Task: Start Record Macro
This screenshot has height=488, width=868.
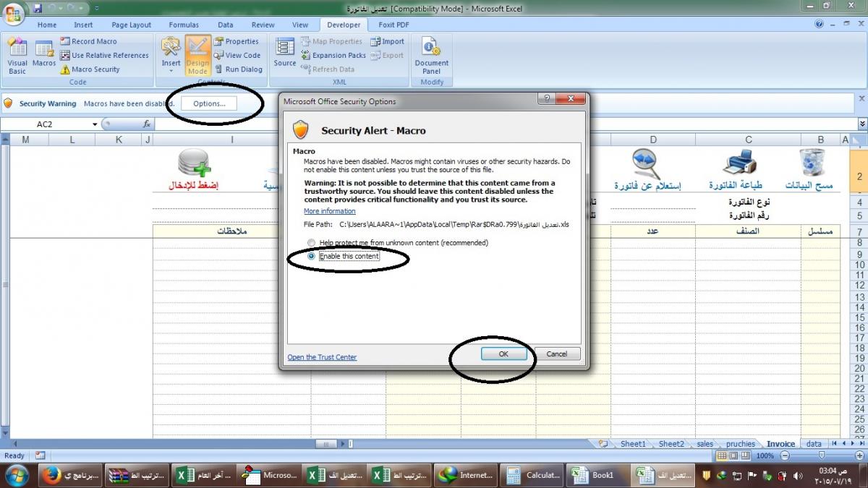Action: pos(88,41)
